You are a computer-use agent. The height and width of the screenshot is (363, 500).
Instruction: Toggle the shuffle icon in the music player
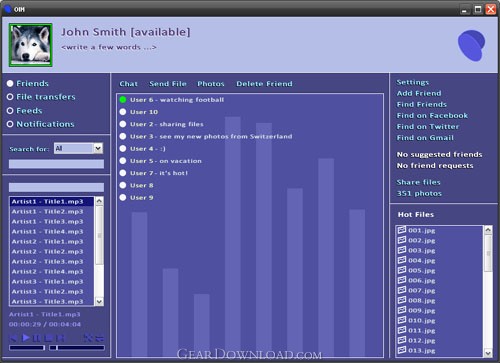click(x=88, y=338)
